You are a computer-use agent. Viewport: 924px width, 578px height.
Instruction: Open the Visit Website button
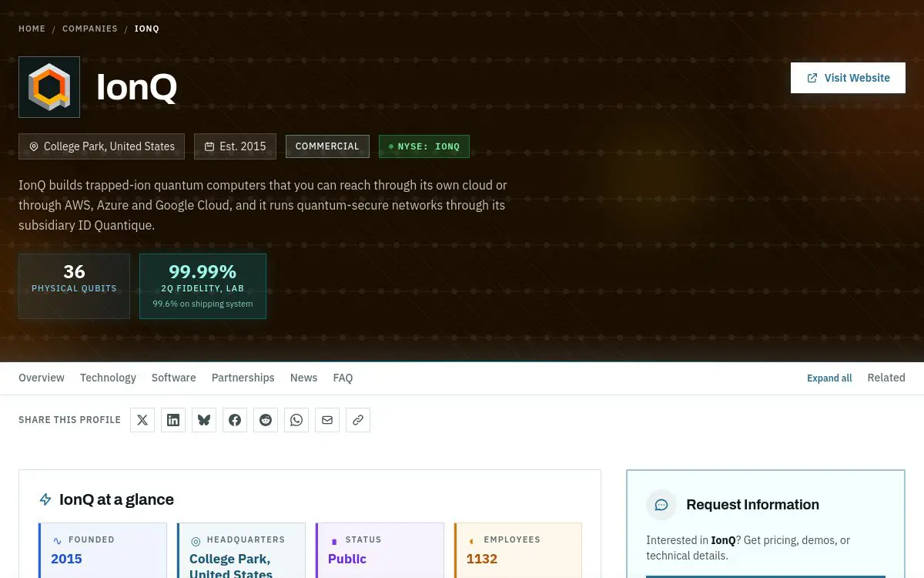848,78
